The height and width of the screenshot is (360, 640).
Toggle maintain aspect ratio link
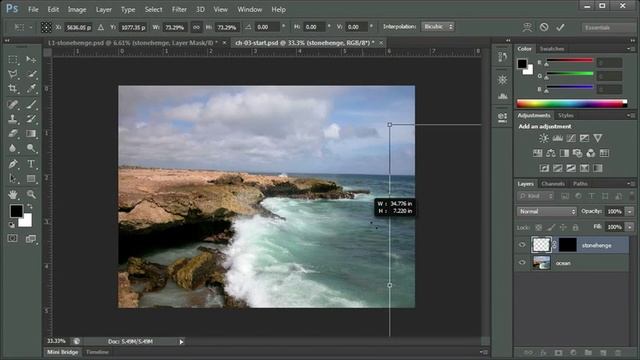coord(196,27)
